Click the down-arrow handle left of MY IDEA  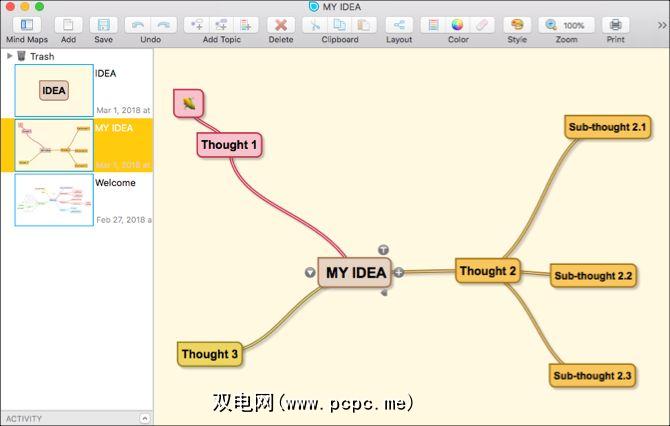[x=309, y=273]
